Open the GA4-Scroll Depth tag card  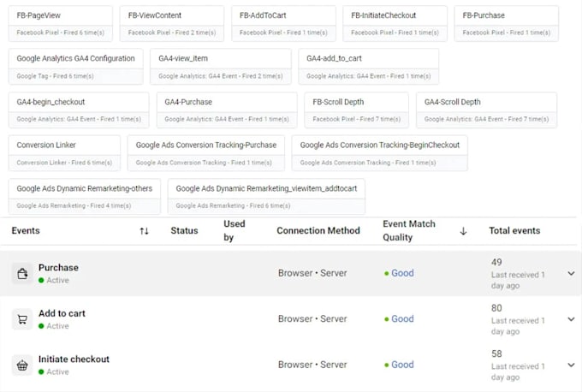click(487, 110)
